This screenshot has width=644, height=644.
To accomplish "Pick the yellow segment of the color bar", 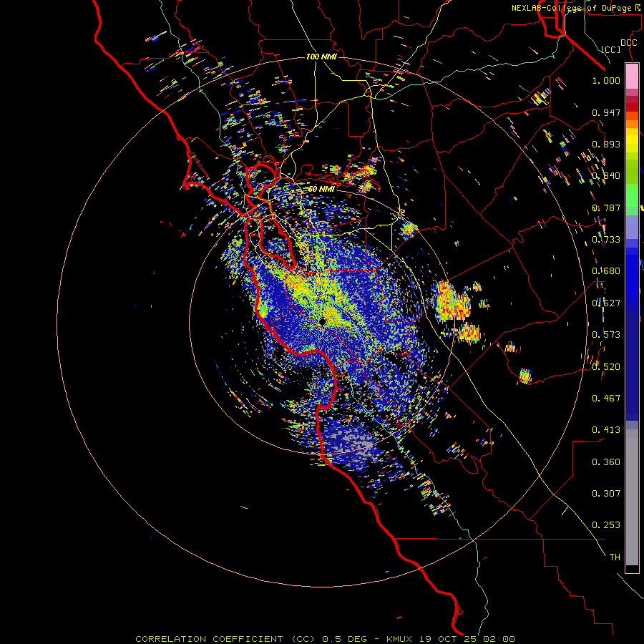I will point(632,140).
